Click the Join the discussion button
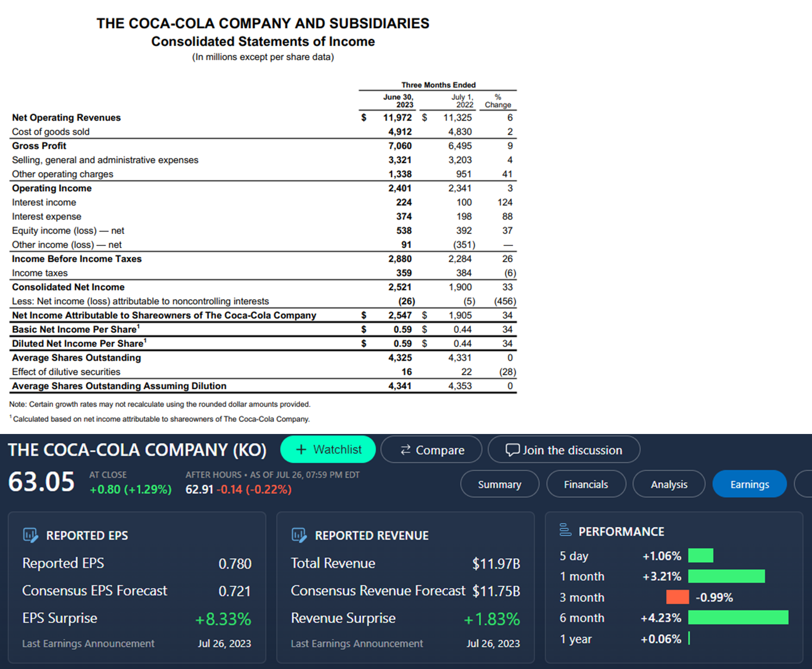 (564, 450)
